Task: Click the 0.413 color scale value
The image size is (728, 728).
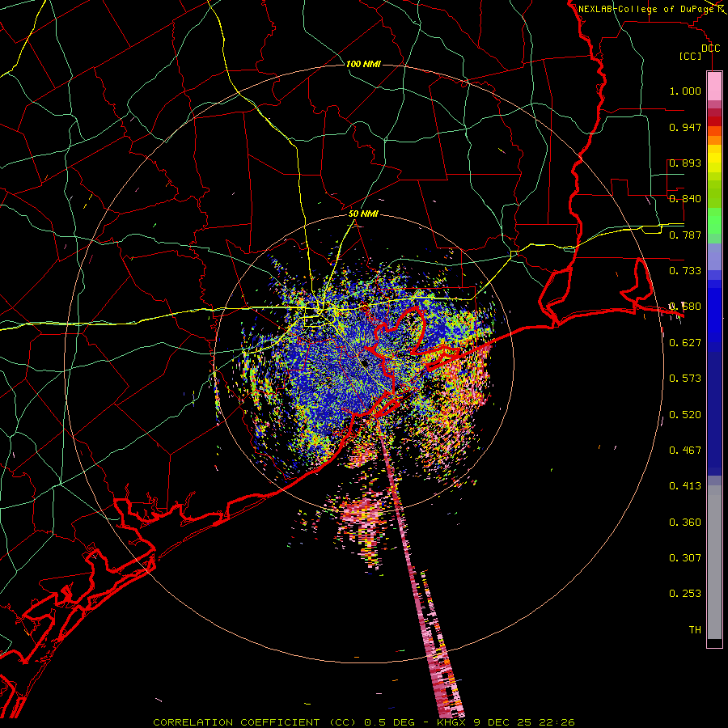Action: click(x=685, y=486)
